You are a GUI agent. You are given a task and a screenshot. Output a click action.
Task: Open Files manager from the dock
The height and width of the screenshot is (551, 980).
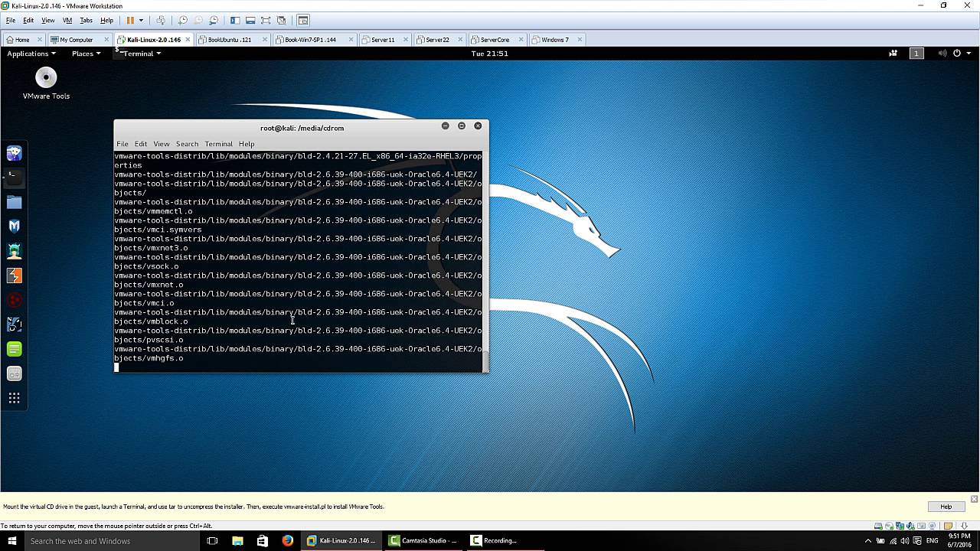click(14, 202)
